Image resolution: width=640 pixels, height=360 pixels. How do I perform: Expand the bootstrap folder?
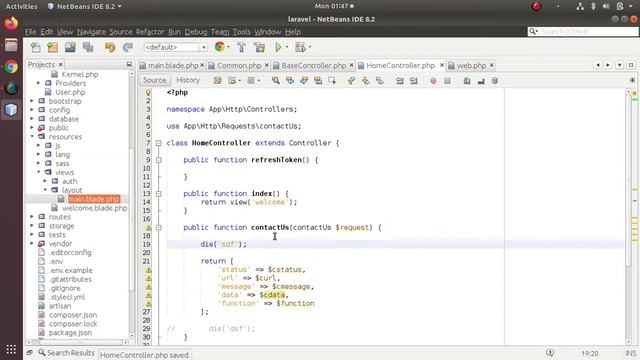click(32, 101)
